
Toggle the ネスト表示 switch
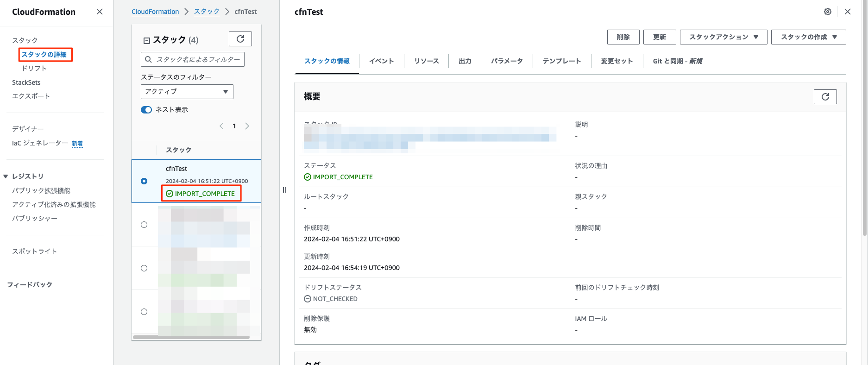click(x=146, y=110)
